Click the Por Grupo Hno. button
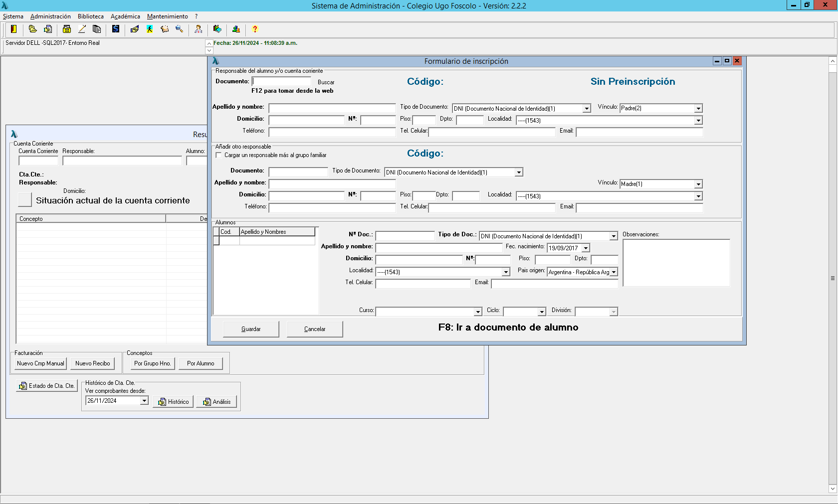 pyautogui.click(x=153, y=363)
